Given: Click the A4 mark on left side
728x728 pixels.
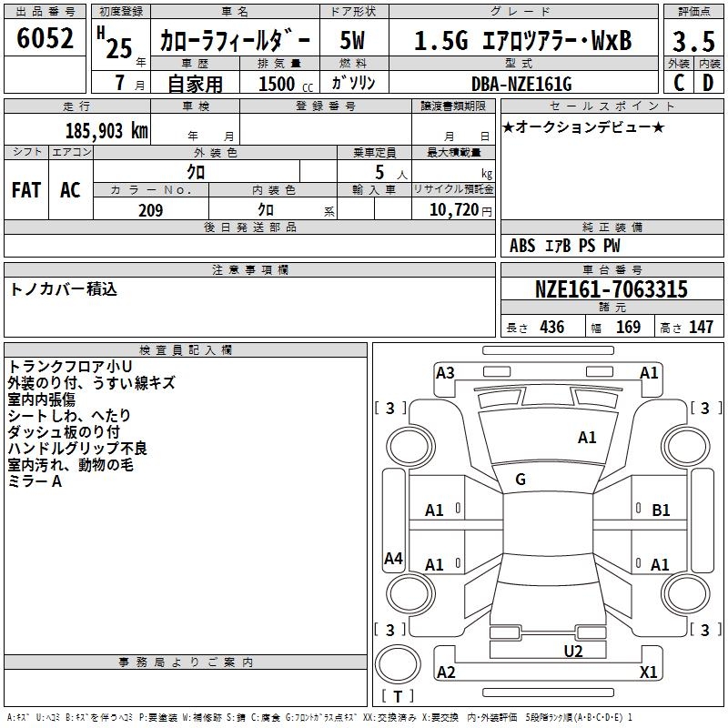Looking at the screenshot, I should pyautogui.click(x=393, y=559).
